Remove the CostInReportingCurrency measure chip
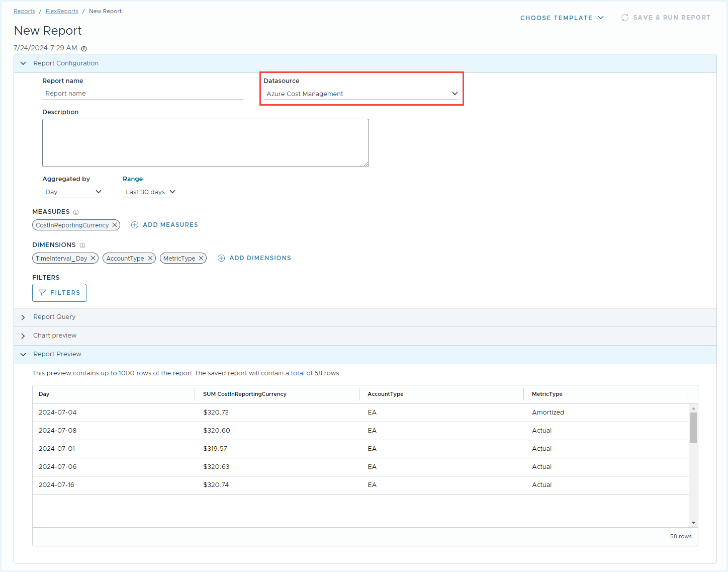 click(x=115, y=225)
